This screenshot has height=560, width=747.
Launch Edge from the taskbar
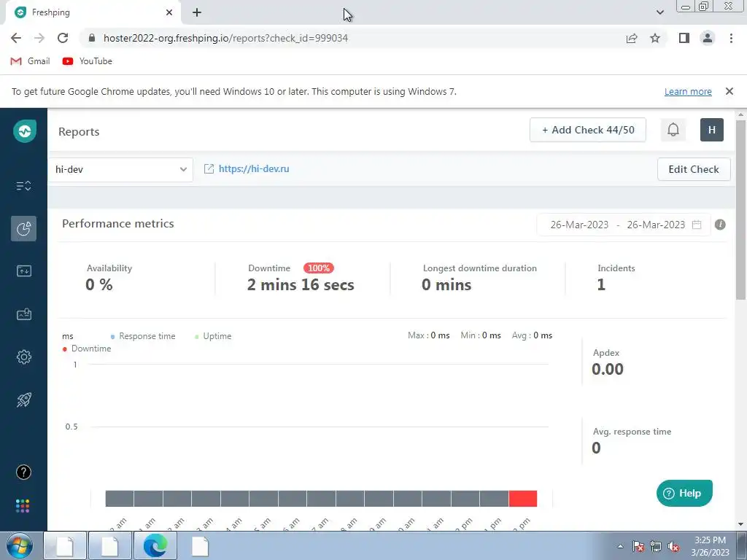point(155,545)
